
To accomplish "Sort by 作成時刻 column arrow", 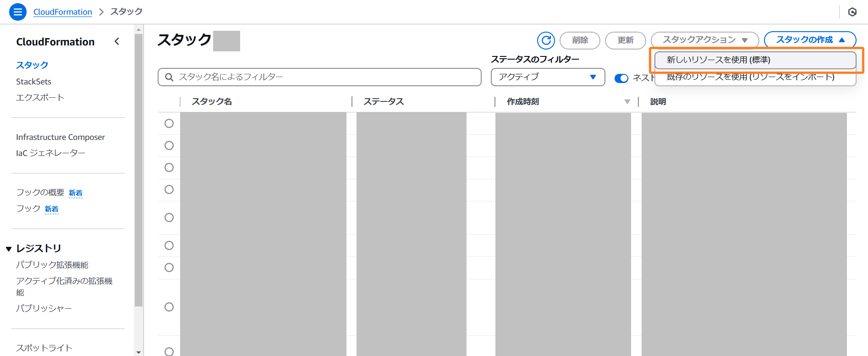I will (x=627, y=101).
